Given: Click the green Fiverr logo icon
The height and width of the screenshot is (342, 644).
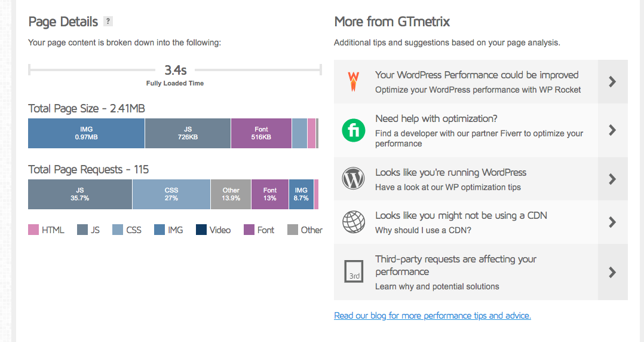Looking at the screenshot, I should (x=354, y=130).
